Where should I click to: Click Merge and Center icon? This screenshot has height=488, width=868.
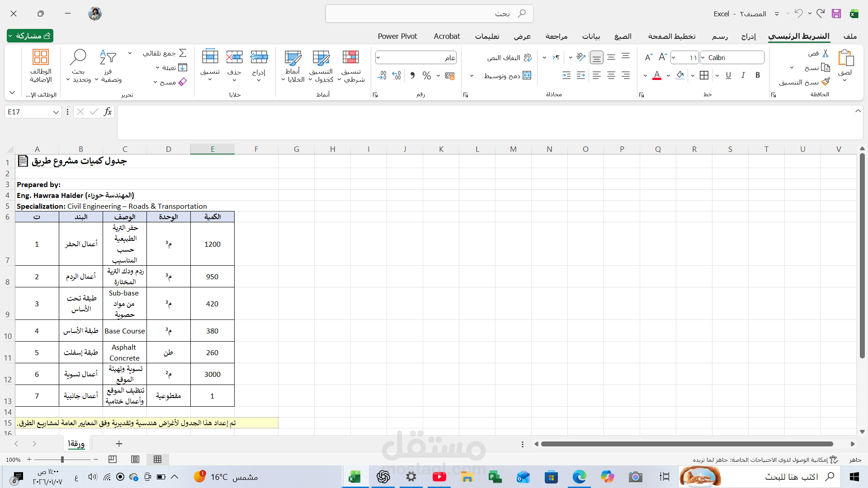[527, 75]
